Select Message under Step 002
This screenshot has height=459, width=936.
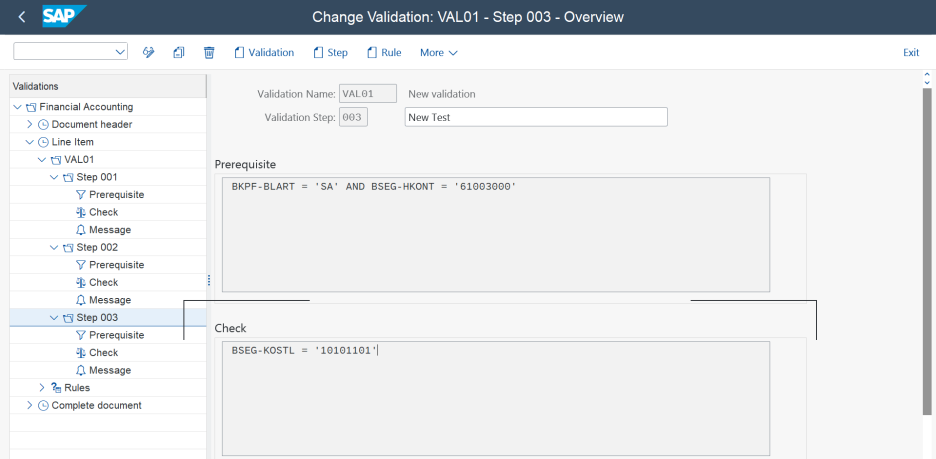click(110, 300)
